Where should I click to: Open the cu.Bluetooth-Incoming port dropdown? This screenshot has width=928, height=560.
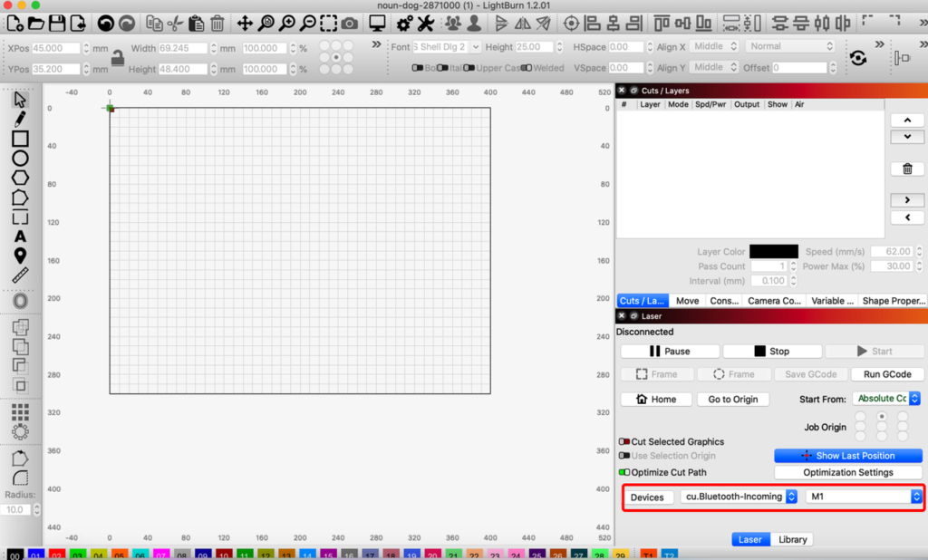click(x=736, y=497)
